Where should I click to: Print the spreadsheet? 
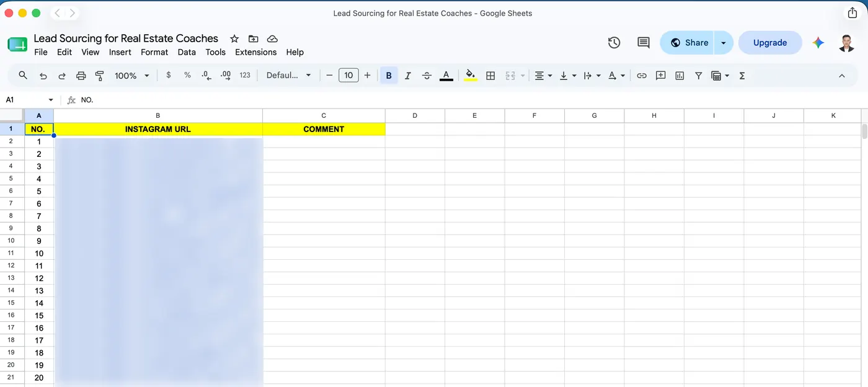point(81,76)
